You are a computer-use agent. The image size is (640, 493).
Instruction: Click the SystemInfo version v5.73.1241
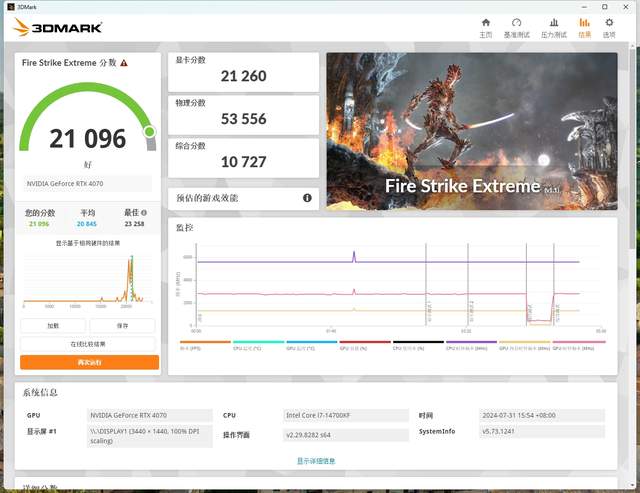click(x=542, y=431)
